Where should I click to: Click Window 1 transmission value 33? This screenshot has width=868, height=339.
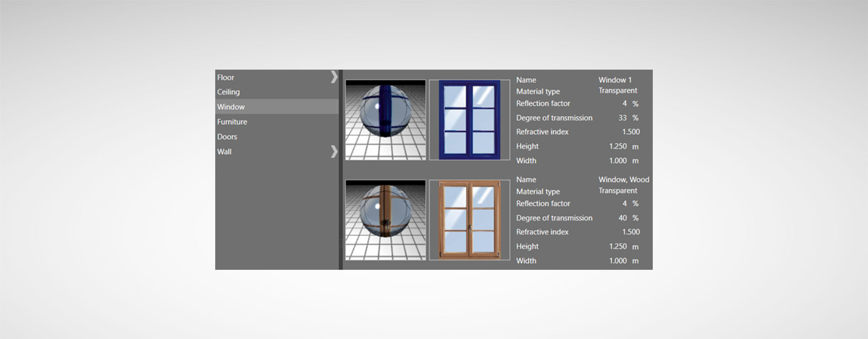tap(623, 118)
